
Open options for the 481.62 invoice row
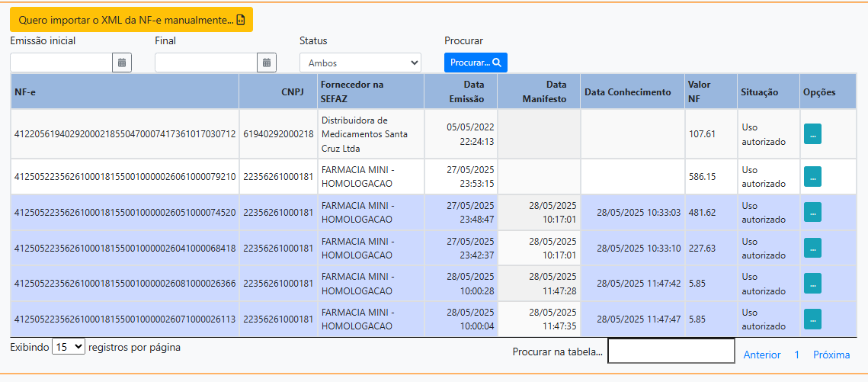pyautogui.click(x=812, y=213)
